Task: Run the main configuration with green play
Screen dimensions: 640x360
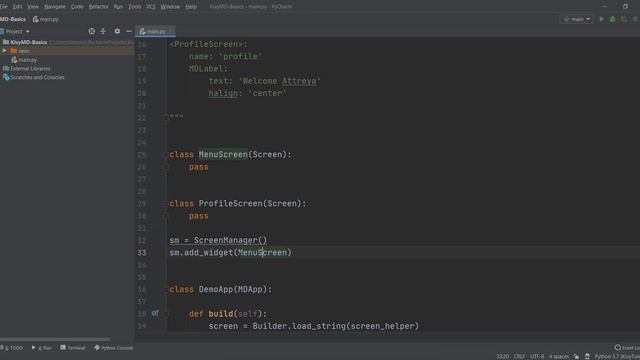Action: pyautogui.click(x=601, y=19)
